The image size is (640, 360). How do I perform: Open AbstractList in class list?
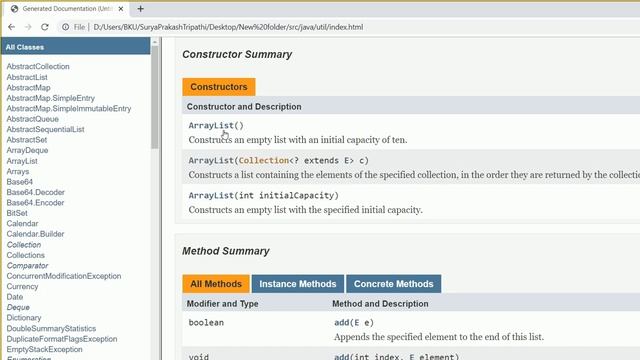click(x=27, y=77)
